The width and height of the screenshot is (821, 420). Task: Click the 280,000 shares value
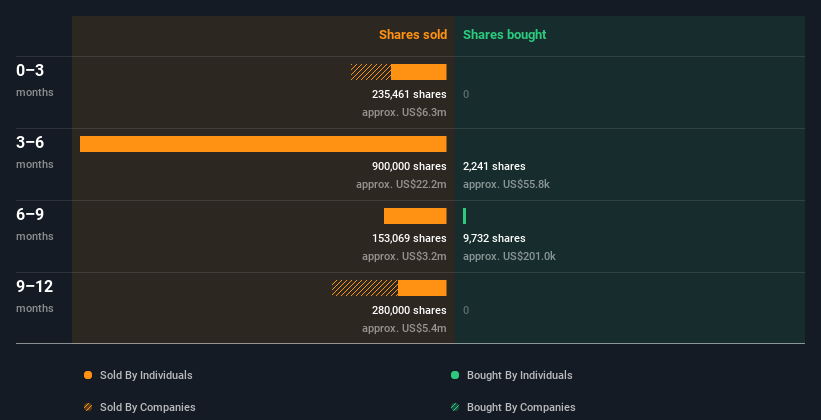(409, 311)
